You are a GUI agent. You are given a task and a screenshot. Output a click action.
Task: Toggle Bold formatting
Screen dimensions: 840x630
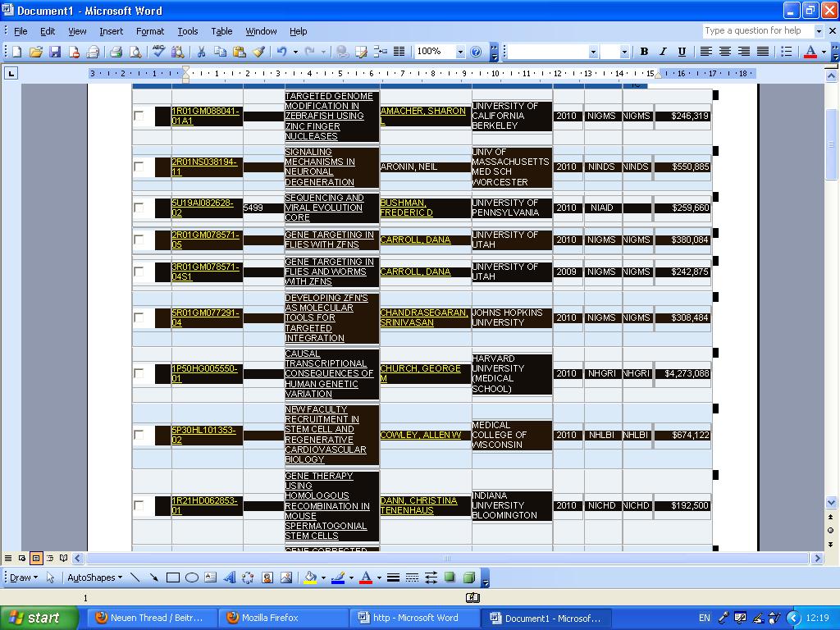[x=644, y=52]
